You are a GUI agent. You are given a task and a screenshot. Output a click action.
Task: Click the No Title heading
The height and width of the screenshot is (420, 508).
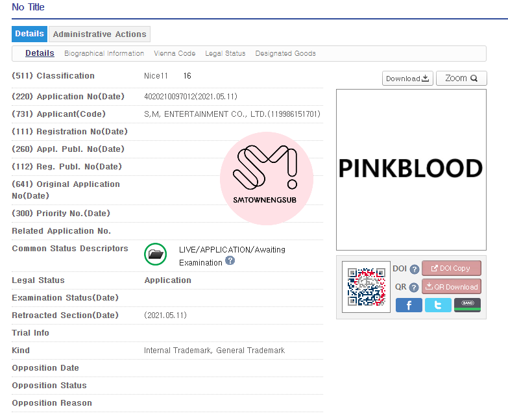(28, 7)
